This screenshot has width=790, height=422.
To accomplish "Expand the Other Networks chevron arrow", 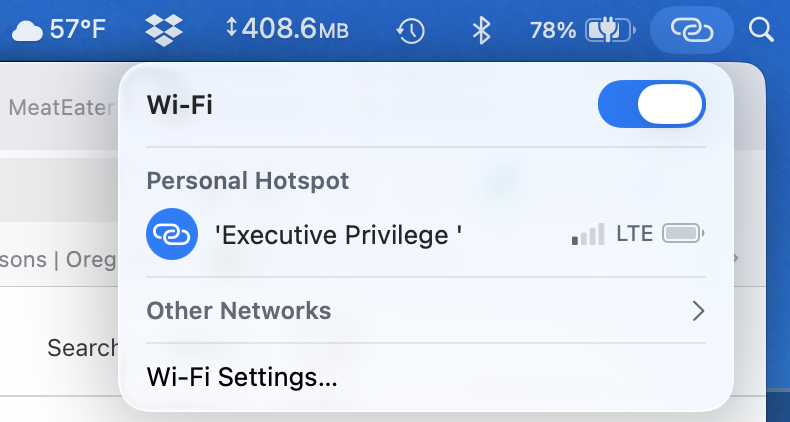I will click(x=698, y=311).
